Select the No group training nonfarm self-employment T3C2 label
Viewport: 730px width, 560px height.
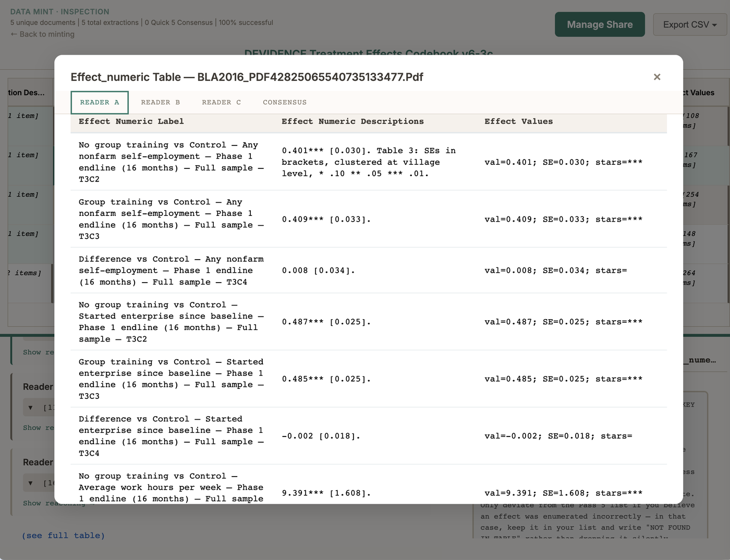(x=171, y=162)
